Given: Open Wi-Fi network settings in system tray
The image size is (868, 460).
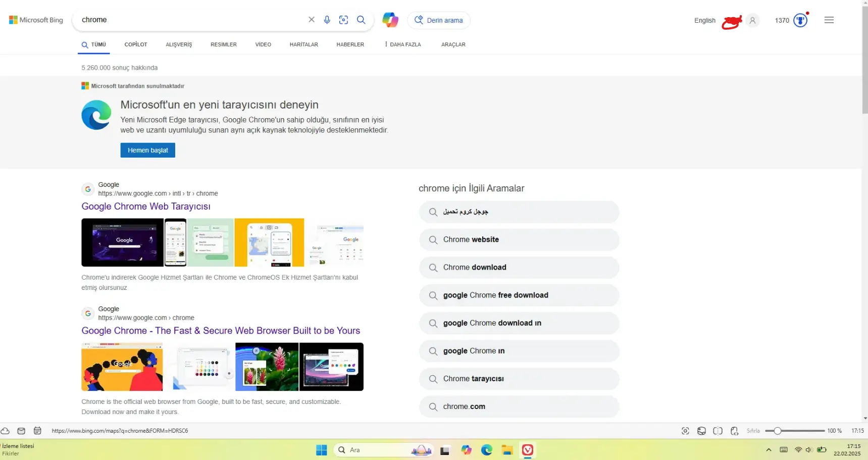Looking at the screenshot, I should click(798, 450).
